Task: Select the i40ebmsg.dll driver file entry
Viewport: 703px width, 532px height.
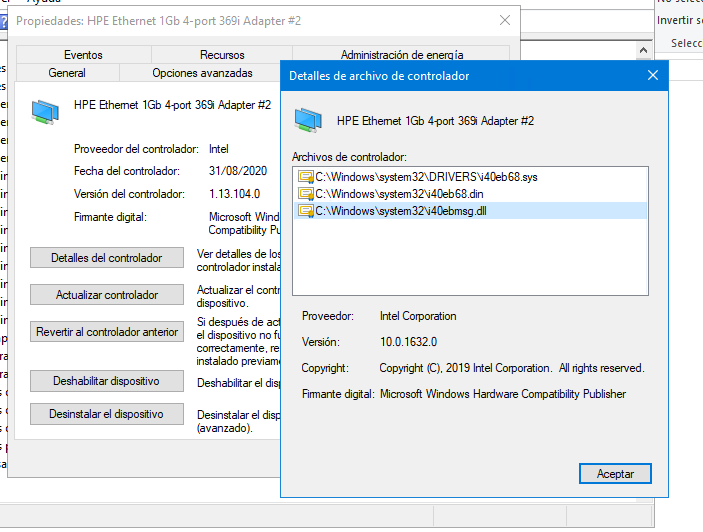Action: click(x=470, y=211)
